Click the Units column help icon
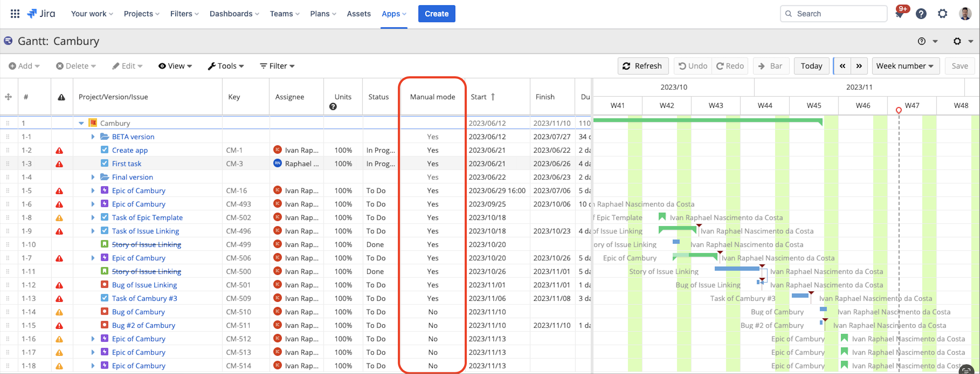 click(x=333, y=107)
